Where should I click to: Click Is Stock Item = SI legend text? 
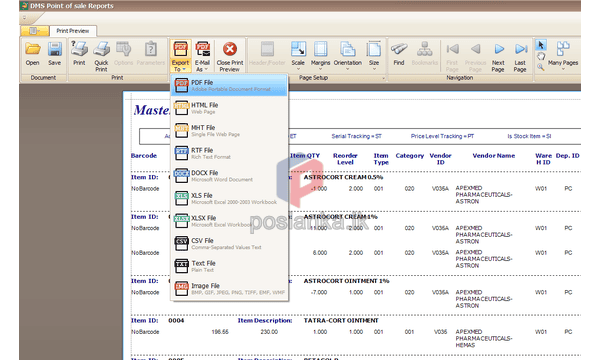click(x=529, y=136)
